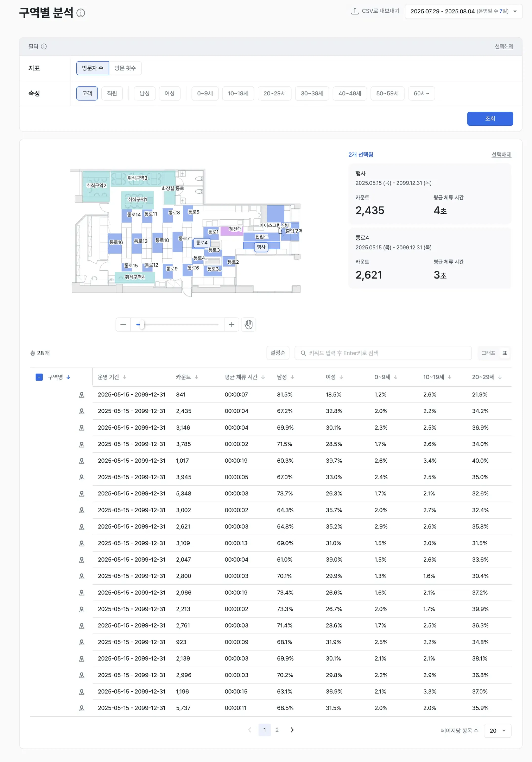Viewport: 532px width, 762px height.
Task: Select the 방문자 수 metric
Action: click(x=93, y=68)
